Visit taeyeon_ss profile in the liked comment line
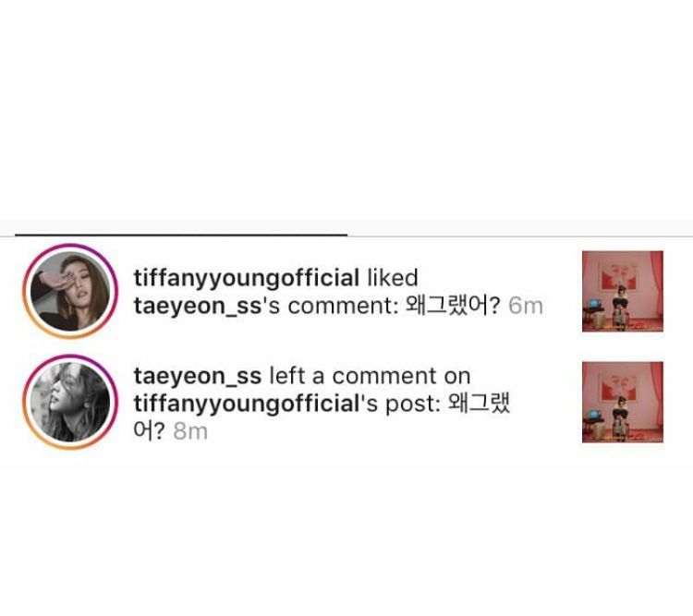This screenshot has width=693, height=616. pos(198,307)
